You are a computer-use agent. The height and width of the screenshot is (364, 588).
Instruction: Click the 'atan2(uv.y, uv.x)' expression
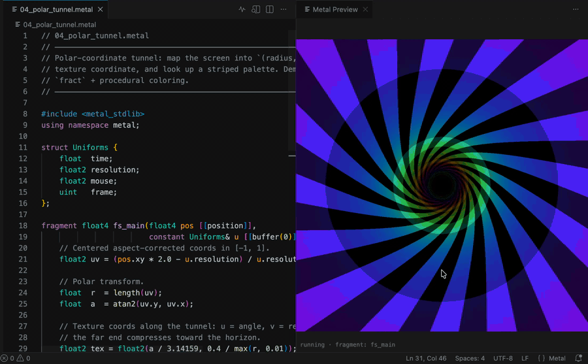pos(151,304)
